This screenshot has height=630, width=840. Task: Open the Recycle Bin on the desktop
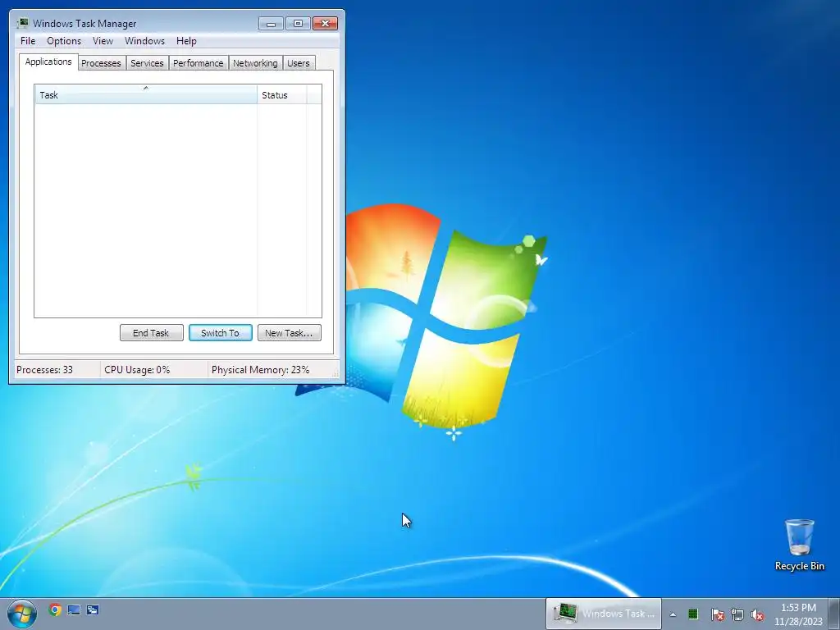799,545
